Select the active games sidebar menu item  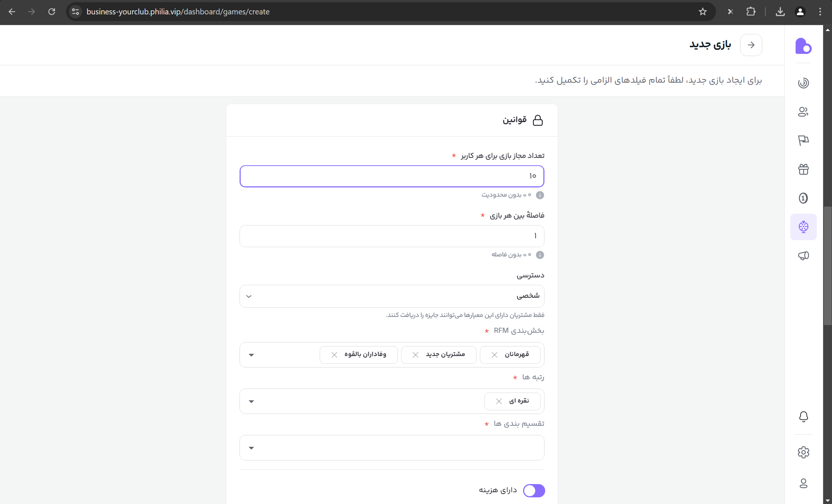[x=803, y=227]
